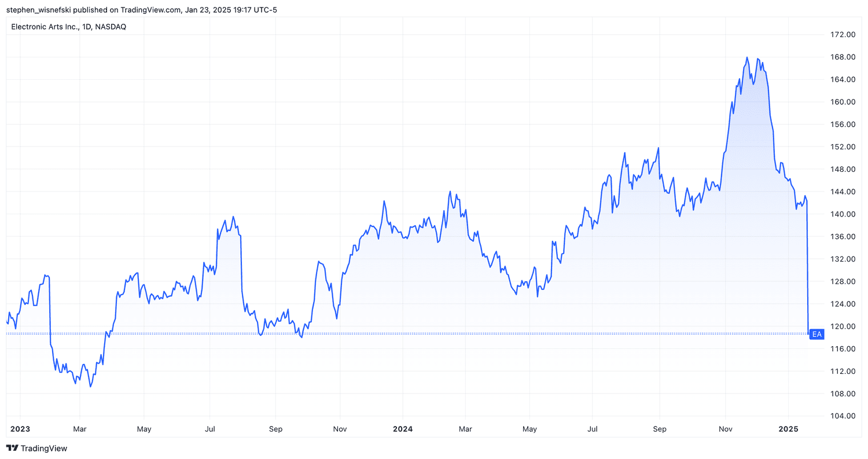Click the TradingView logo at bottom left

(x=36, y=448)
